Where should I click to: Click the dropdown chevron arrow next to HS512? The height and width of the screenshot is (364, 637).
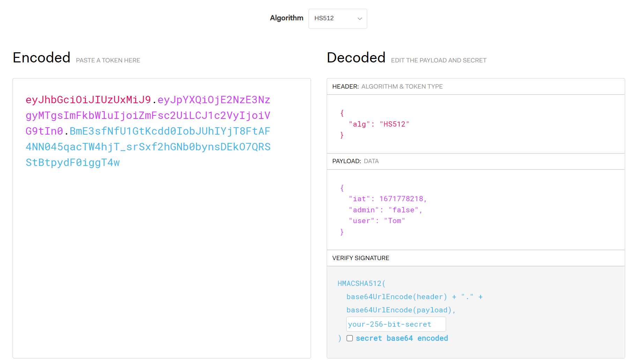click(360, 18)
